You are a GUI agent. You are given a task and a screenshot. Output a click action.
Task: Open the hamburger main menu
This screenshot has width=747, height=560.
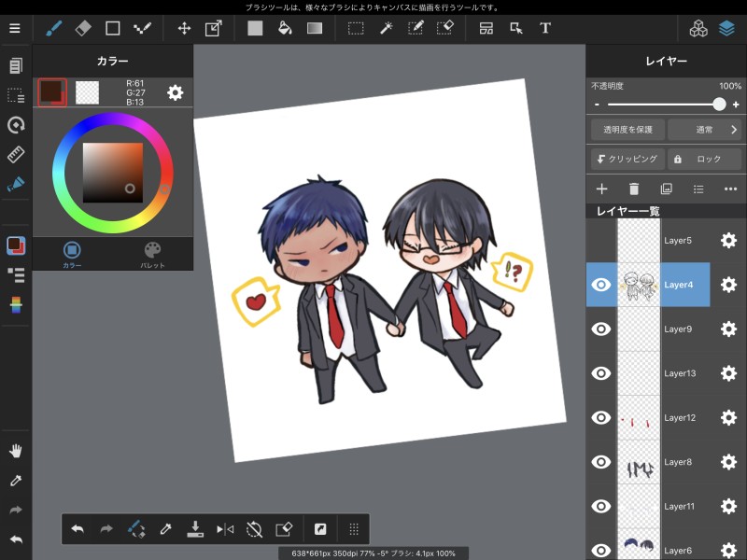tap(15, 28)
